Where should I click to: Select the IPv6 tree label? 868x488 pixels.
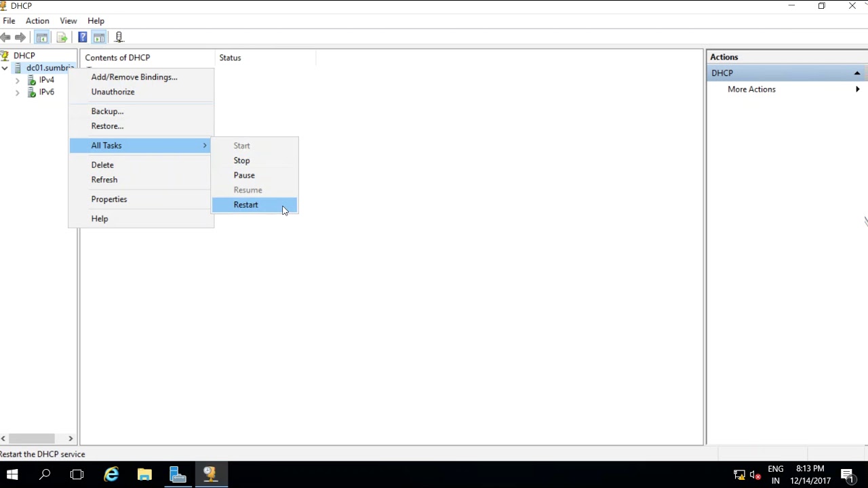(46, 92)
